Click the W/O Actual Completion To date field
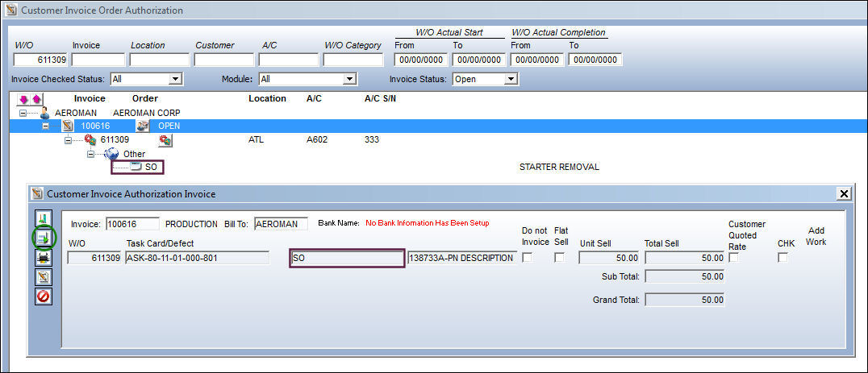 coord(595,60)
